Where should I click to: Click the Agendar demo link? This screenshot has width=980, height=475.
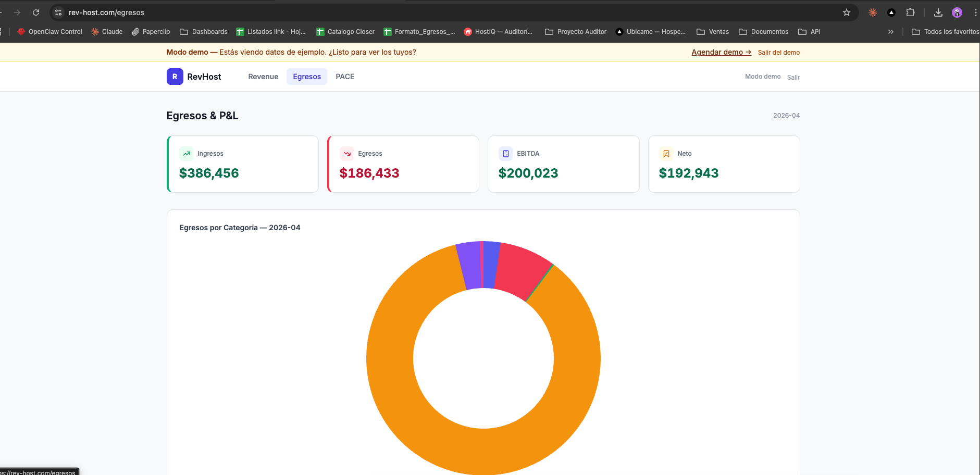(x=721, y=52)
